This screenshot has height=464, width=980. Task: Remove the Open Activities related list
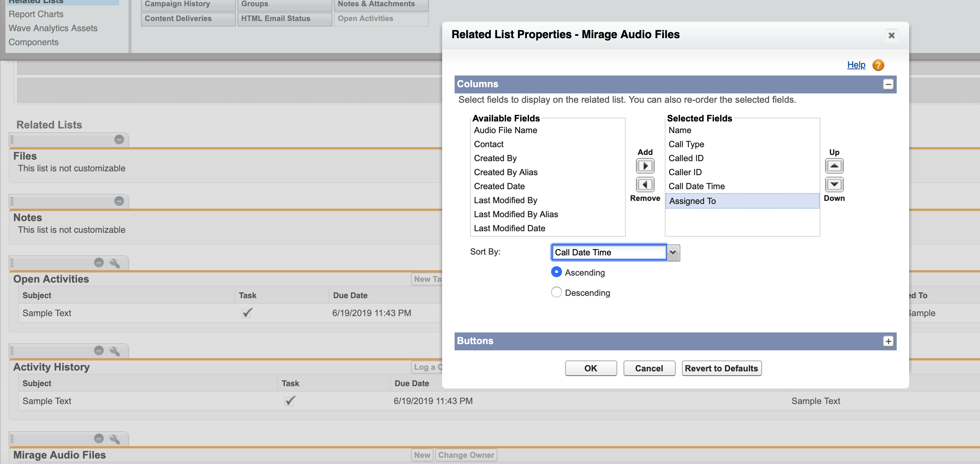pyautogui.click(x=99, y=263)
